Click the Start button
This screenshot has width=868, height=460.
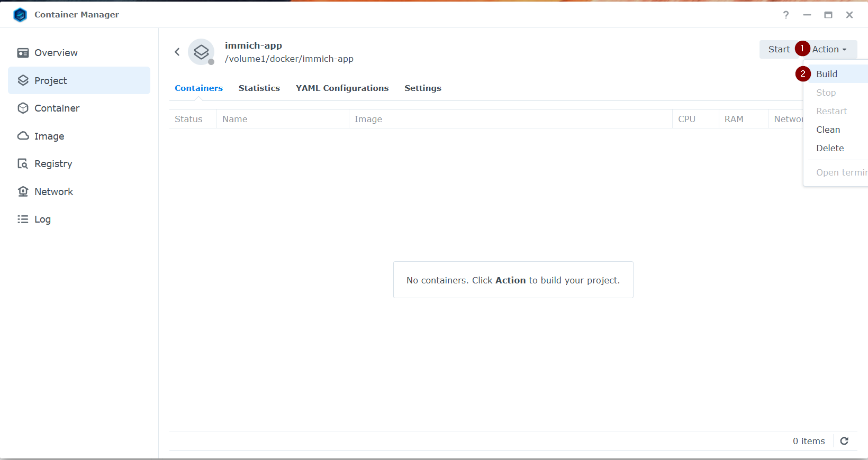pyautogui.click(x=779, y=49)
